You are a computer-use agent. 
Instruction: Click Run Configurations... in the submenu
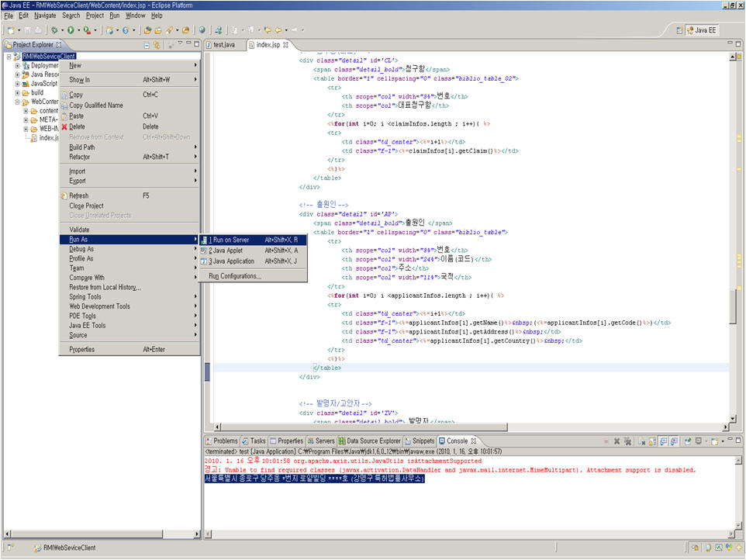[x=235, y=276]
